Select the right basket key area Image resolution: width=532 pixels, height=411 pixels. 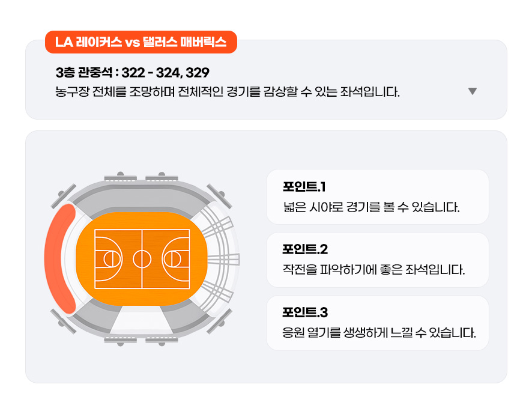coord(176,259)
